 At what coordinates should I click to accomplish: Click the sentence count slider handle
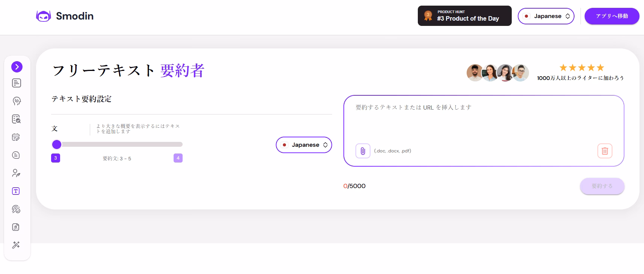coord(57,145)
